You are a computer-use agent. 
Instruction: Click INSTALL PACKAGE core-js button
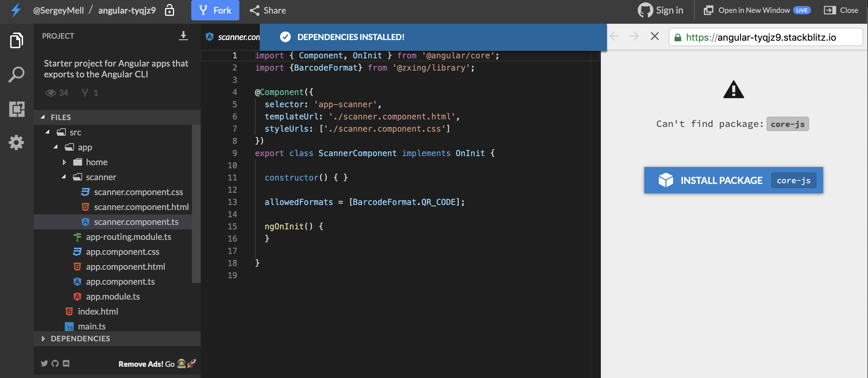tap(733, 180)
